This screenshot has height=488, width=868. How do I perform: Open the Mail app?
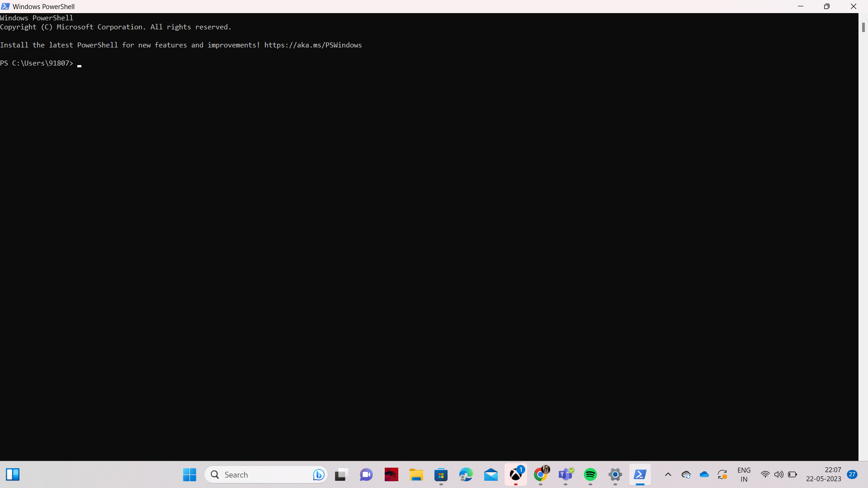[491, 474]
